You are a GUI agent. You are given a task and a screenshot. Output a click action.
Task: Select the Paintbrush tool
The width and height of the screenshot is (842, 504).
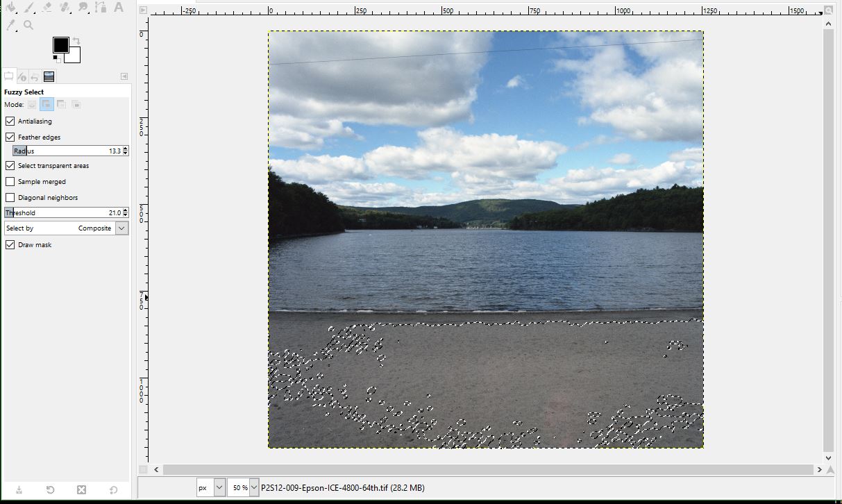pos(29,7)
